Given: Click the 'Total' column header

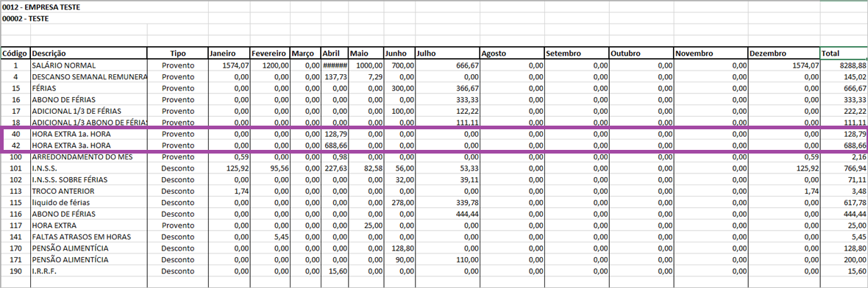Looking at the screenshot, I should tap(844, 54).
